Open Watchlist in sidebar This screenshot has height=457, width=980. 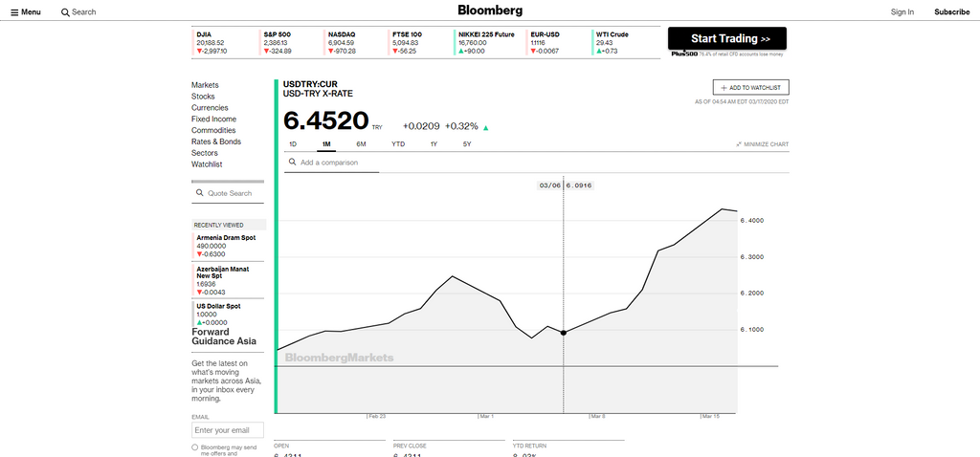coord(207,164)
